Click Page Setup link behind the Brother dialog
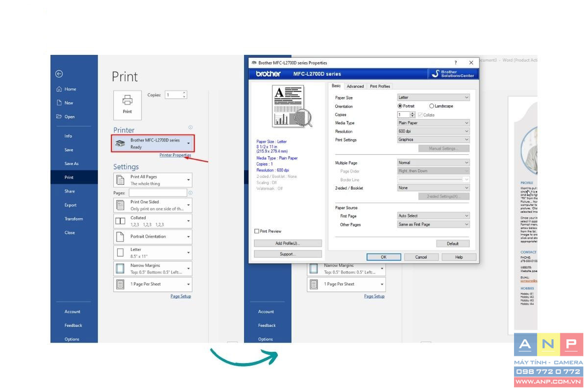The width and height of the screenshot is (588, 392). click(x=374, y=296)
